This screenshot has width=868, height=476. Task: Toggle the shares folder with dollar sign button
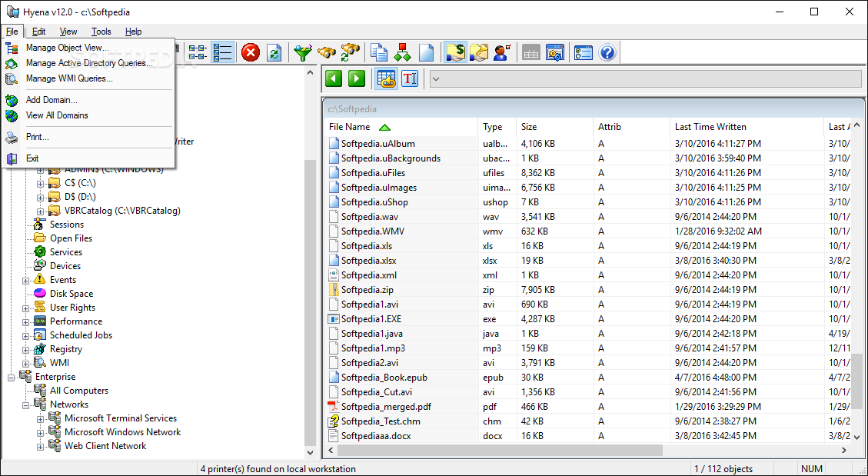(x=455, y=52)
